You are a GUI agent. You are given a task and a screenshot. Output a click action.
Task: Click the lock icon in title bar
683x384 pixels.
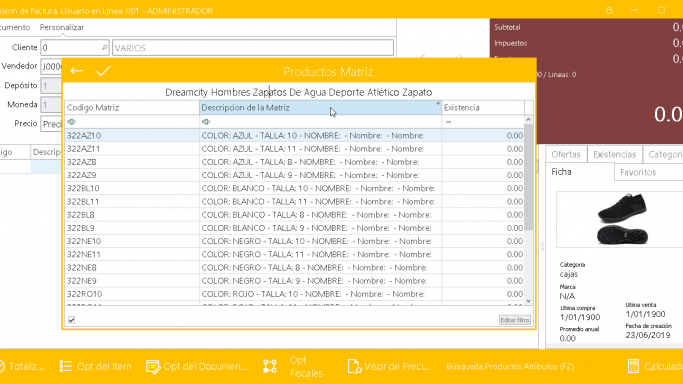pyautogui.click(x=609, y=10)
